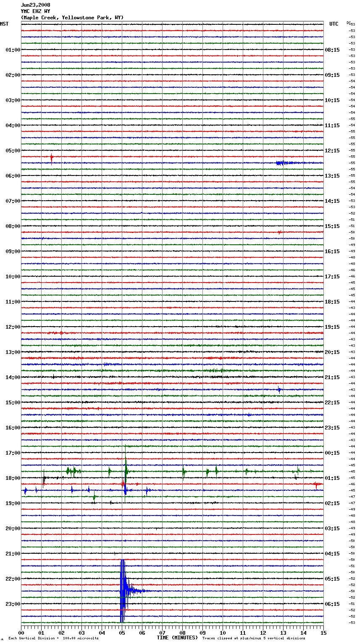The height and width of the screenshot is (644, 357).
Task: Select the 22:00 MST time label
Action: pos(13,579)
